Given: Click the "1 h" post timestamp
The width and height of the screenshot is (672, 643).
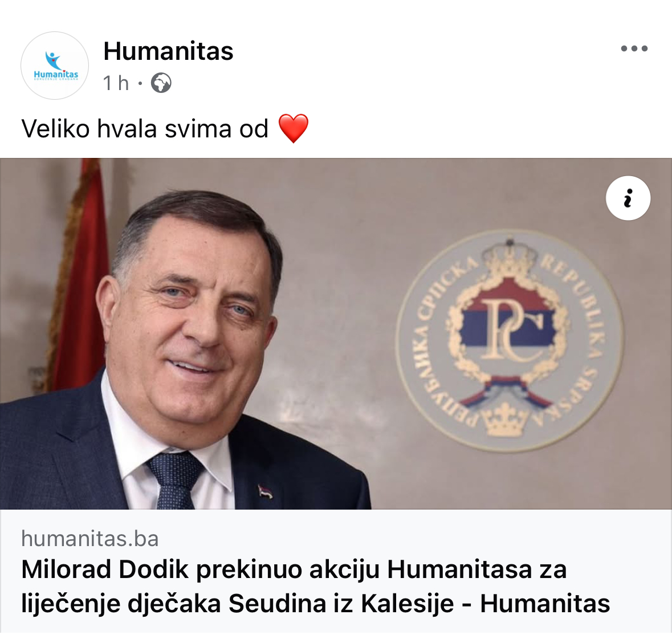Looking at the screenshot, I should point(116,83).
